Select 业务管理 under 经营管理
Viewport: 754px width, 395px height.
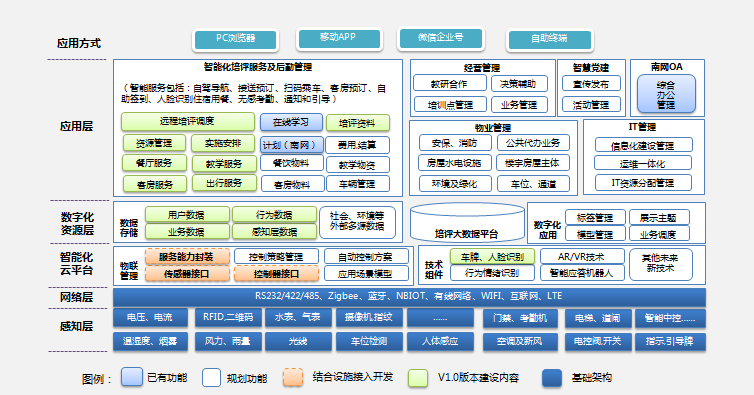click(x=519, y=104)
